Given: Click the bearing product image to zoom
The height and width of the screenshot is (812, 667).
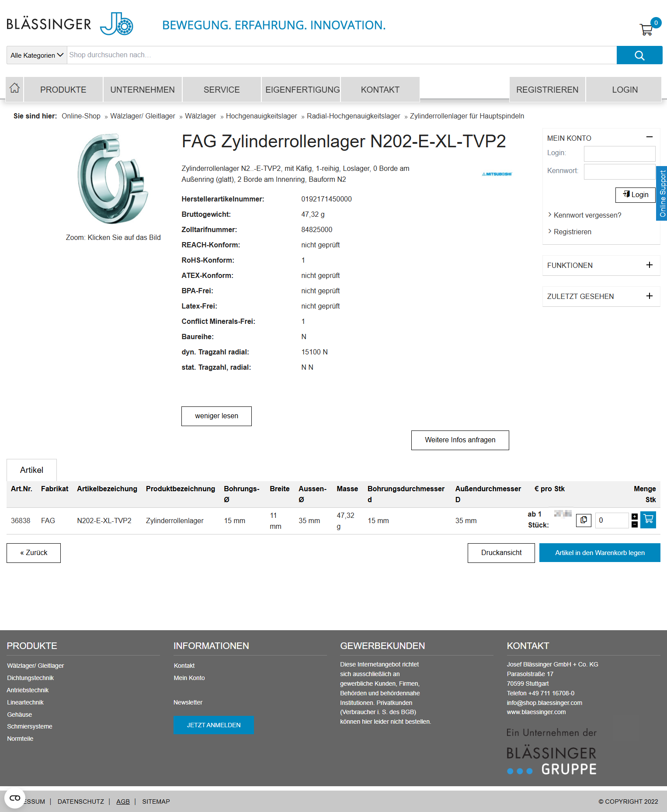Looking at the screenshot, I should [113, 179].
